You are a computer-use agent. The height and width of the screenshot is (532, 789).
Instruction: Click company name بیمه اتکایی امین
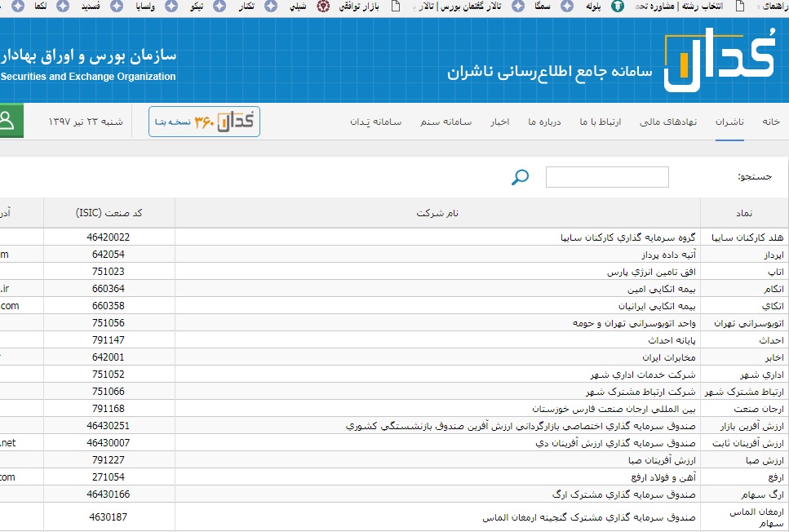[x=661, y=288]
